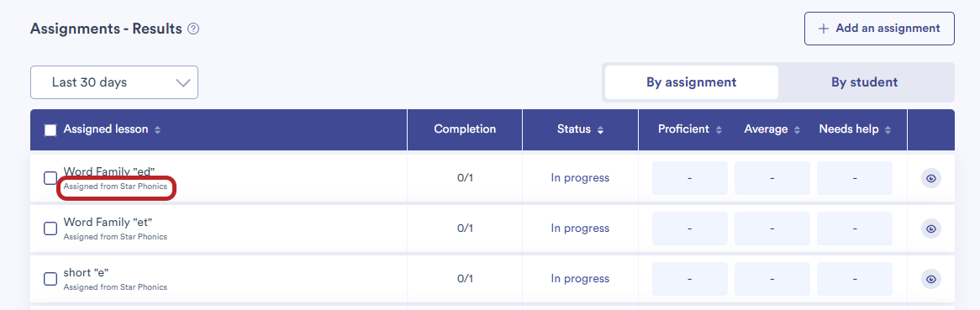Click the help icon beside Assignments - Results
The width and height of the screenshot is (980, 310).
(193, 29)
